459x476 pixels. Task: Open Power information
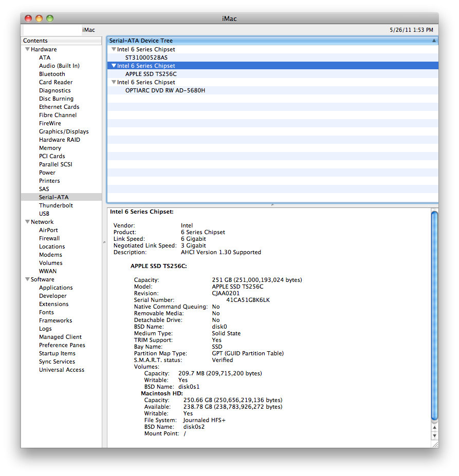click(x=47, y=173)
